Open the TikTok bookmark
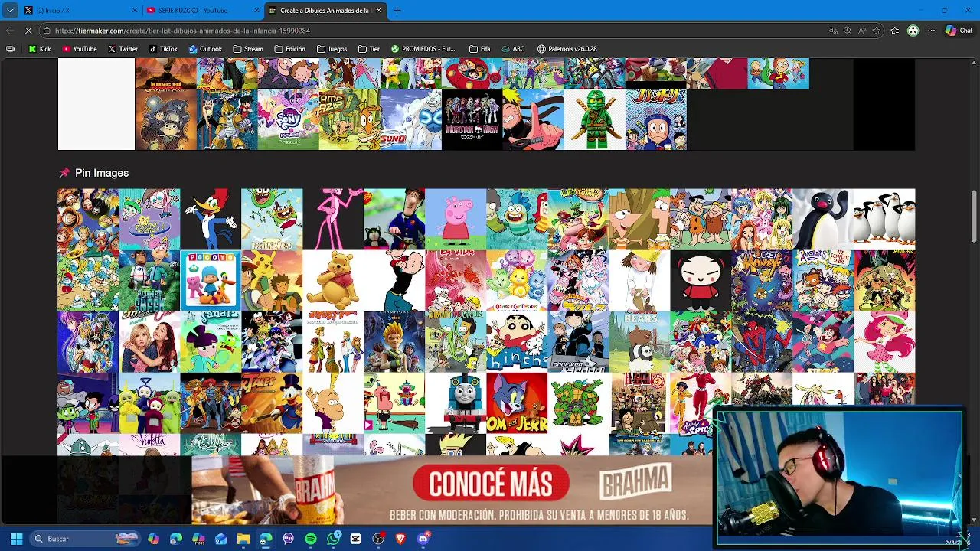Viewport: 980px width, 551px height. point(163,49)
